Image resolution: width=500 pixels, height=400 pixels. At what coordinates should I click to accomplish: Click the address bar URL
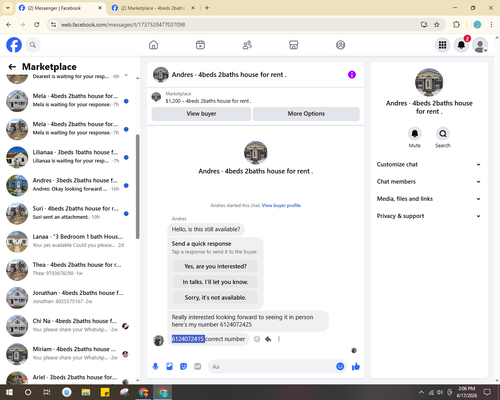pos(123,25)
